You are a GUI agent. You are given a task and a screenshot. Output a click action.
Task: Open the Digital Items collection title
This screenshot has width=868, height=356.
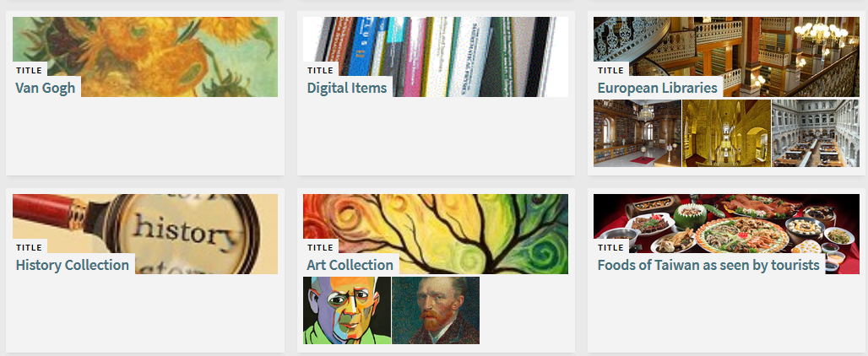347,88
